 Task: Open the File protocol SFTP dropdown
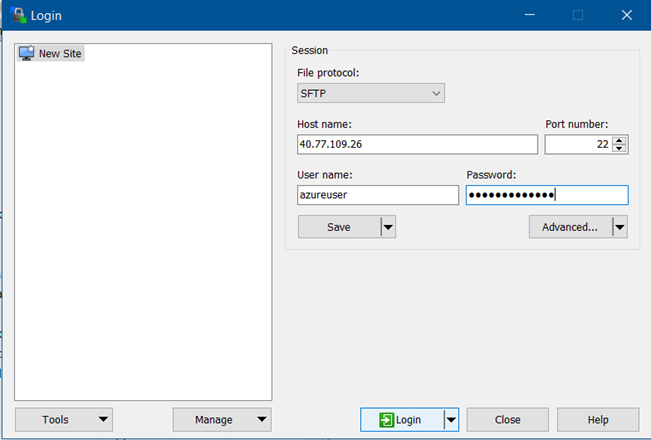tap(371, 93)
